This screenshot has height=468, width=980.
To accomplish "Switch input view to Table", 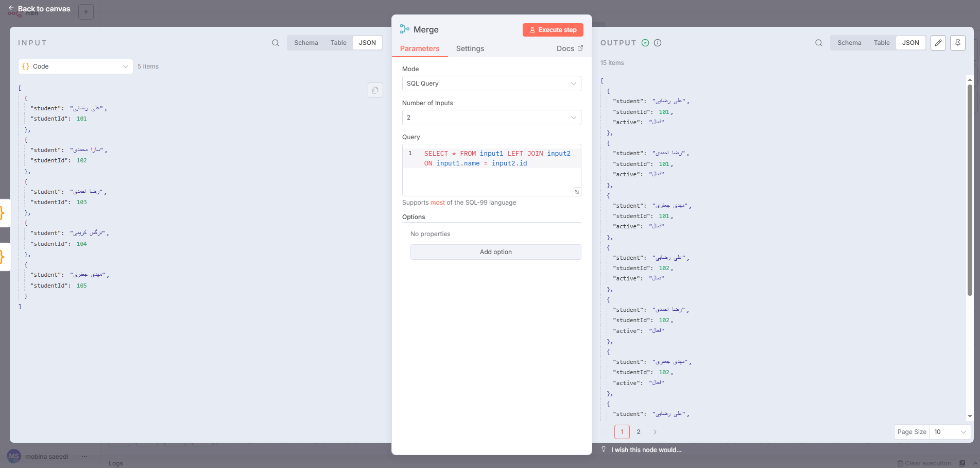I will (338, 43).
